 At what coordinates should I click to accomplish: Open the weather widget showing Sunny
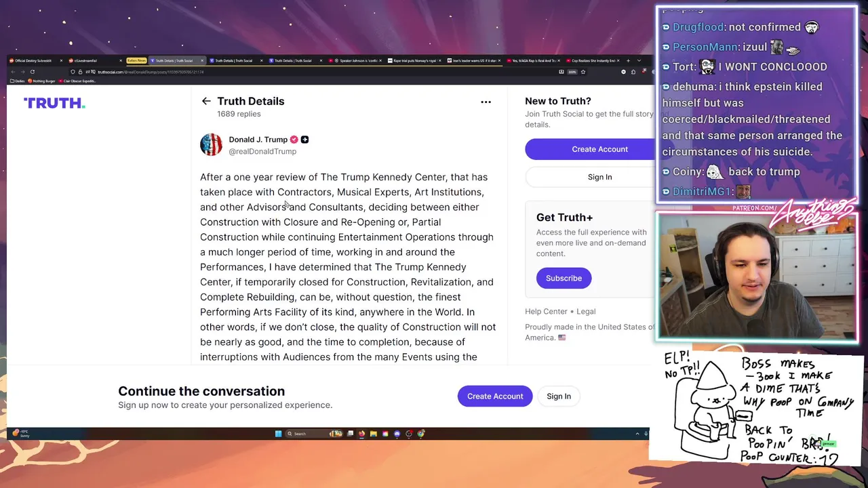pos(20,434)
